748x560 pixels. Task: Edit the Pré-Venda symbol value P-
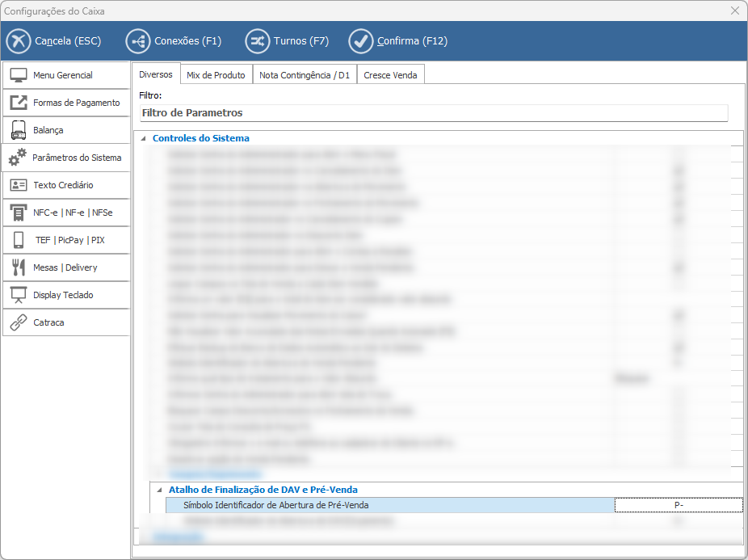coord(678,505)
